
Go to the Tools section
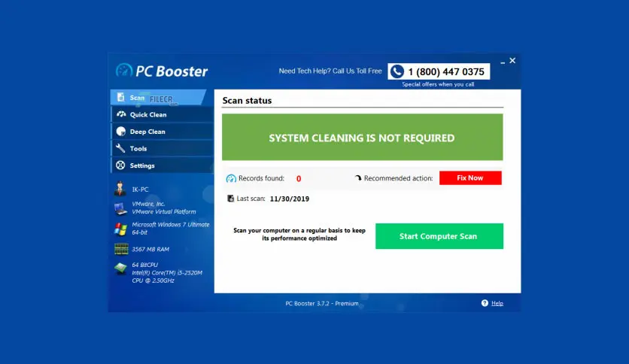(x=162, y=148)
